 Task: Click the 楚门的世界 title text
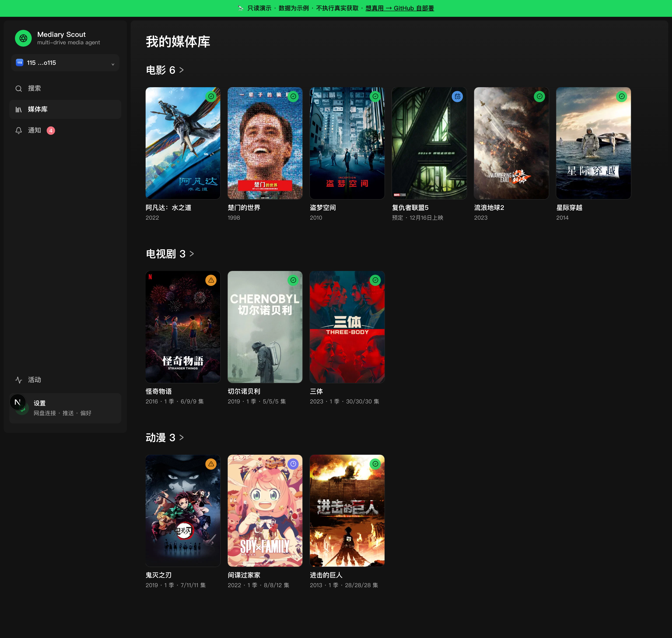pyautogui.click(x=244, y=208)
